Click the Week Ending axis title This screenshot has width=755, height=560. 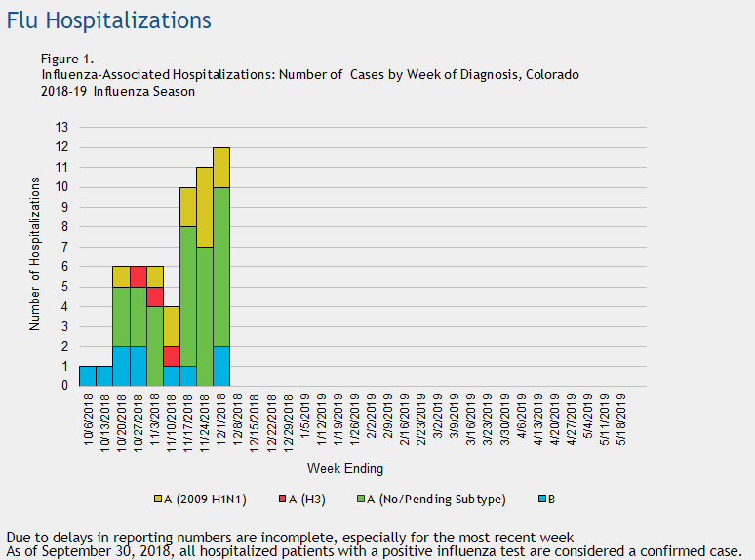pos(345,468)
